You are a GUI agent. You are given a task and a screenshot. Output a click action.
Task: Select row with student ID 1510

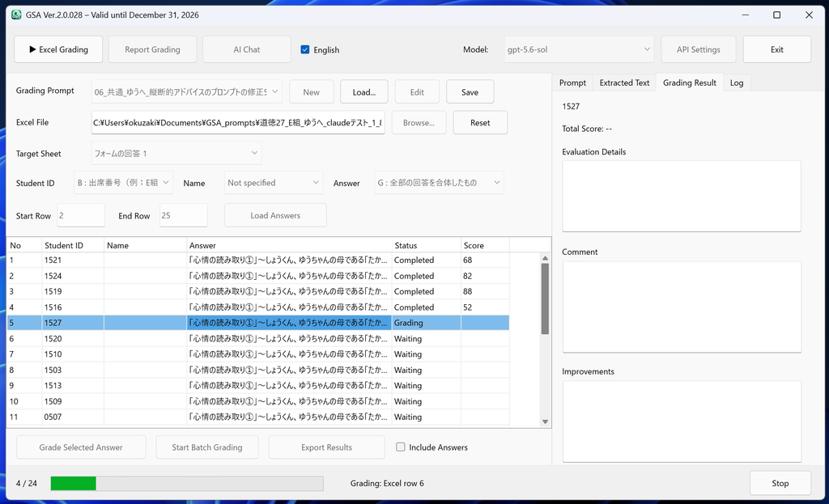(258, 354)
